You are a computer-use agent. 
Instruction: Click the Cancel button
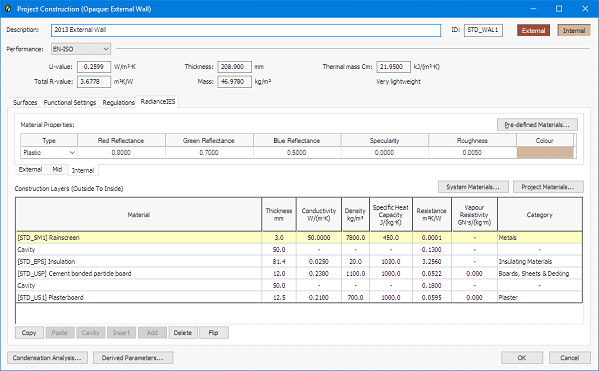click(570, 358)
